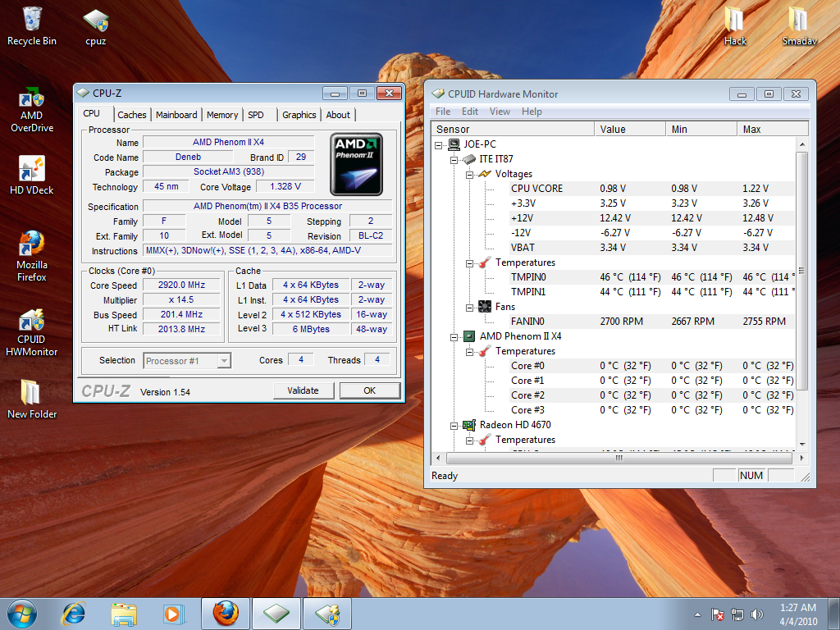Collapse the Voltages tree node
Image resolution: width=840 pixels, height=630 pixels.
(470, 174)
